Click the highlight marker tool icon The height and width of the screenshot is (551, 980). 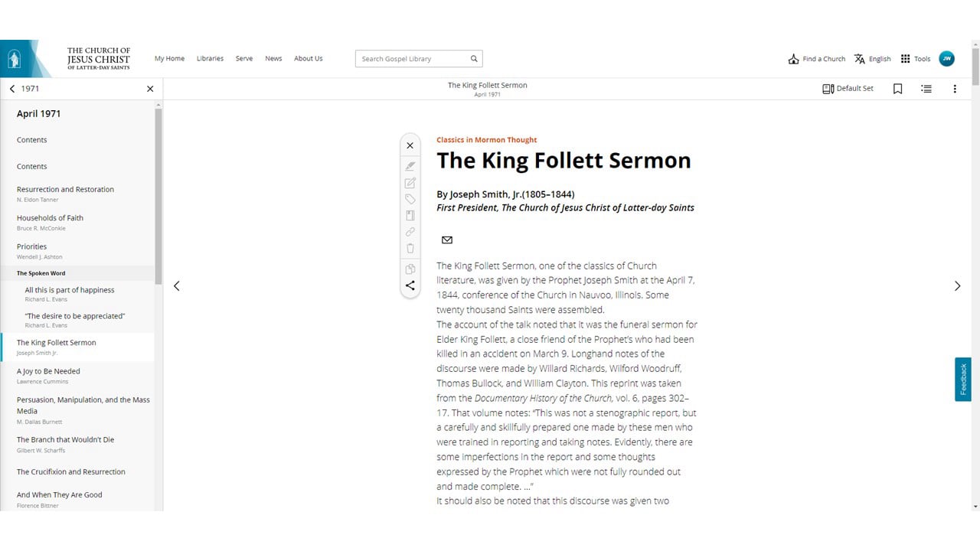410,166
